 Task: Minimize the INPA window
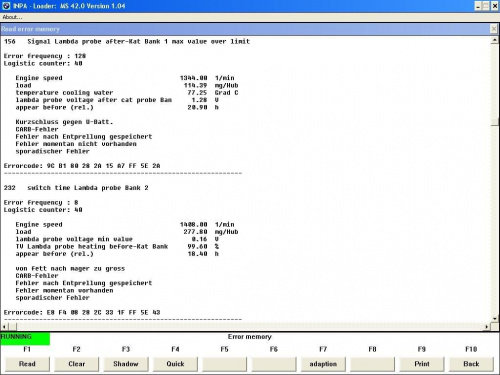[x=478, y=6]
